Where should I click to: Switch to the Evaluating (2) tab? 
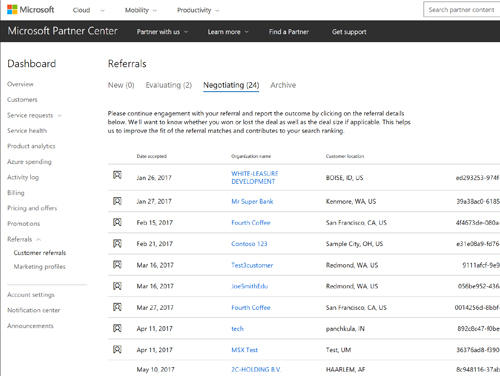(x=169, y=85)
